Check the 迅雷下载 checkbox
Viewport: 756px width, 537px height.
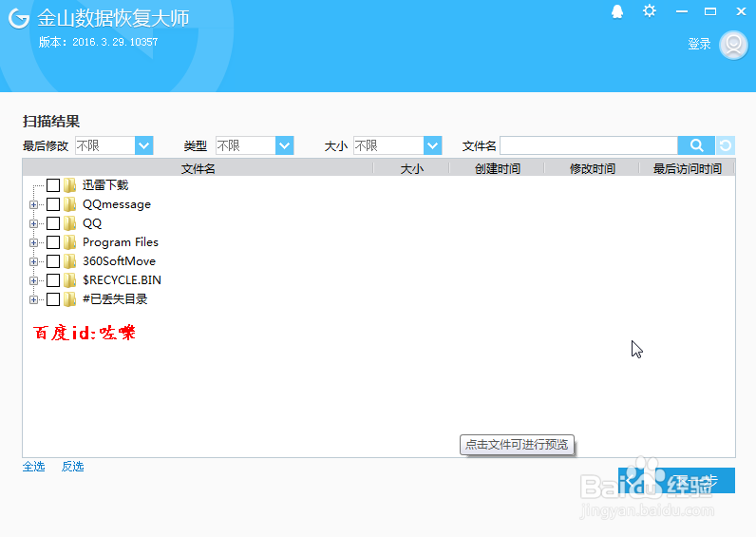tap(53, 185)
